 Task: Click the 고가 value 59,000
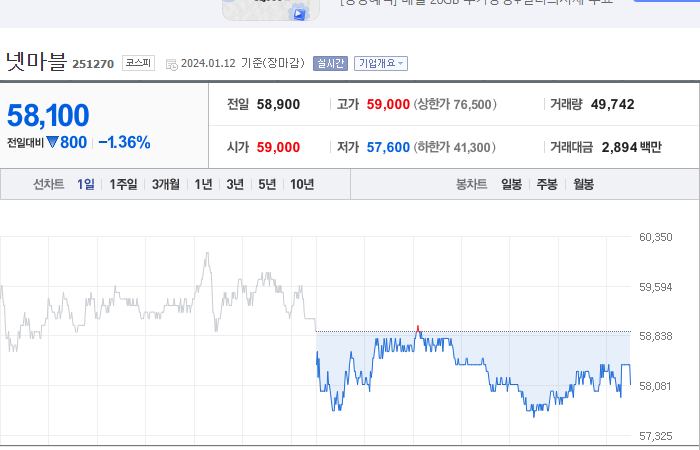pyautogui.click(x=388, y=104)
